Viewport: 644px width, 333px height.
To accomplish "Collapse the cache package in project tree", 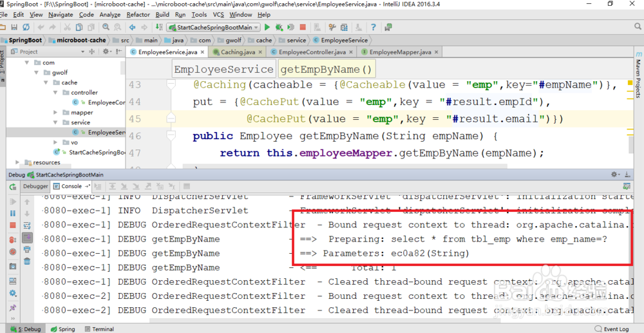I will coord(46,82).
